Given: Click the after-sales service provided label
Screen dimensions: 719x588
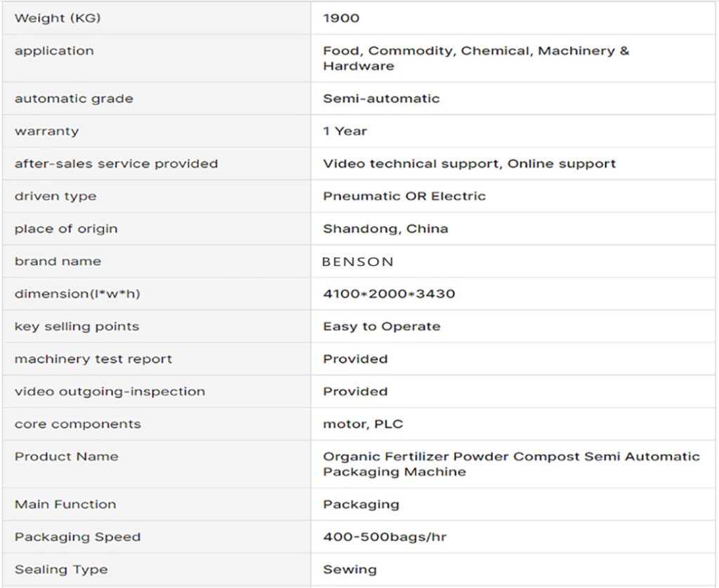Looking at the screenshot, I should (x=117, y=163).
